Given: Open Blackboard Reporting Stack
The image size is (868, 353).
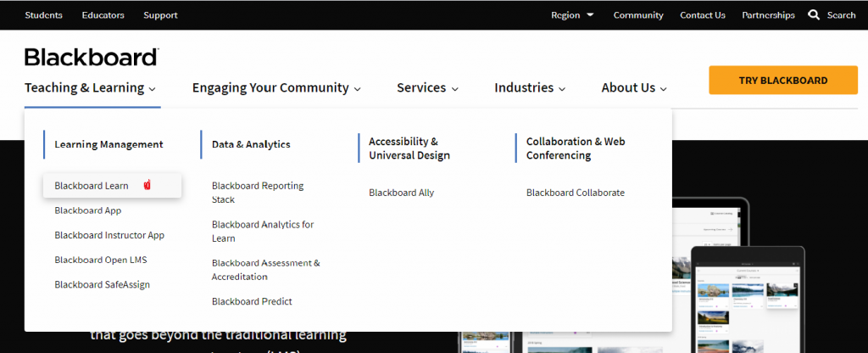Looking at the screenshot, I should point(258,193).
